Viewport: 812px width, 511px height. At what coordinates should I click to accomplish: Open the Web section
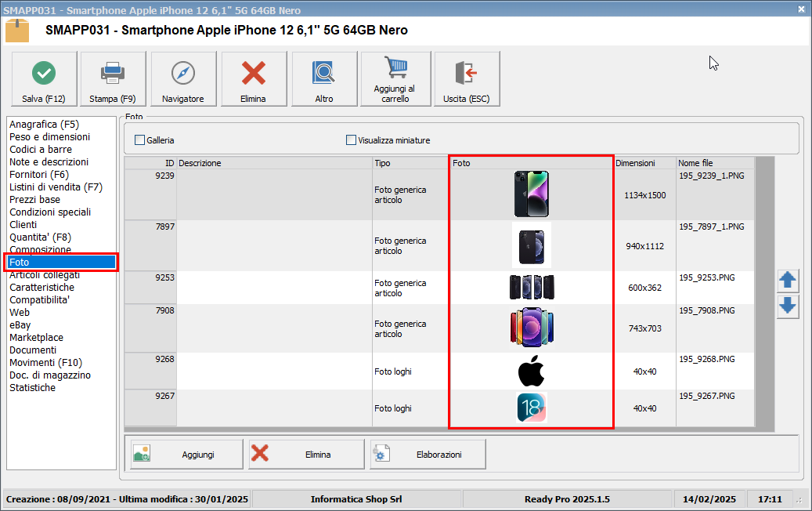pyautogui.click(x=19, y=313)
